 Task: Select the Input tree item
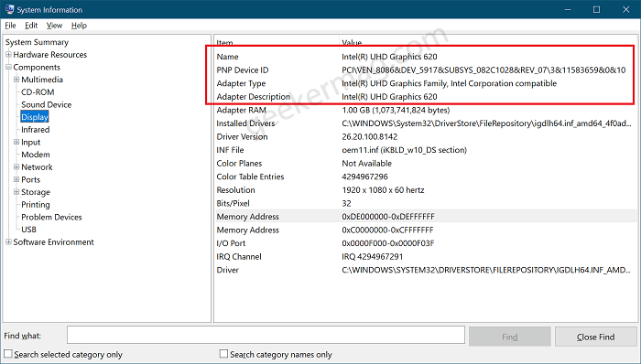click(30, 142)
